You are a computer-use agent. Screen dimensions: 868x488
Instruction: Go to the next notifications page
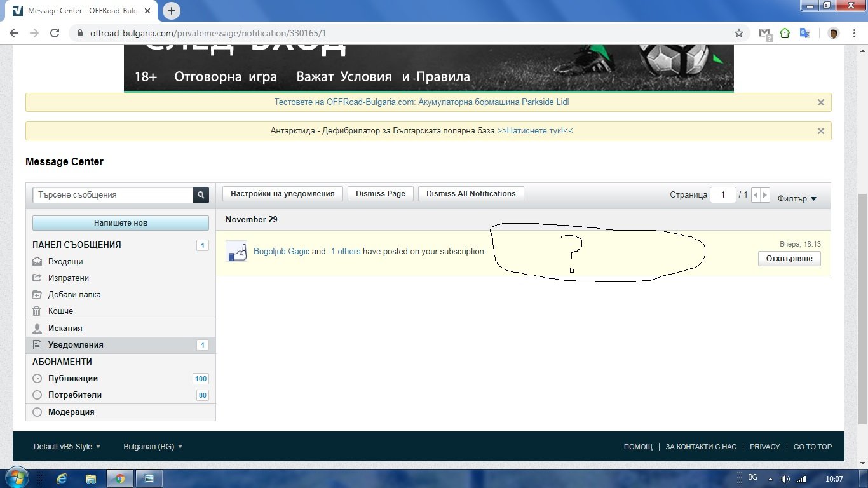765,195
